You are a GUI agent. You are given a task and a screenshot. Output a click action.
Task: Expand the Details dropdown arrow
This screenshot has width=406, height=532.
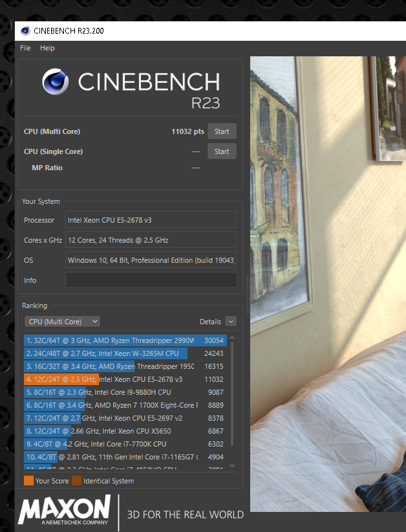coord(231,321)
